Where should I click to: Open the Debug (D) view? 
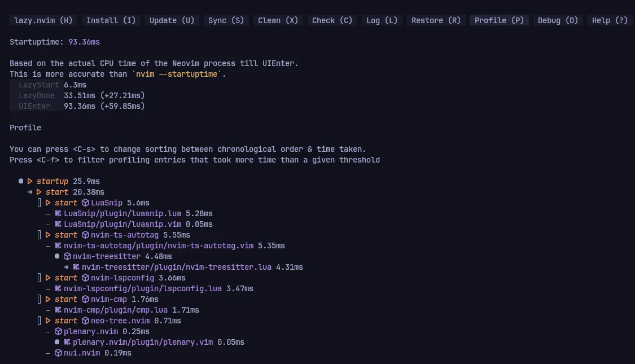point(558,20)
